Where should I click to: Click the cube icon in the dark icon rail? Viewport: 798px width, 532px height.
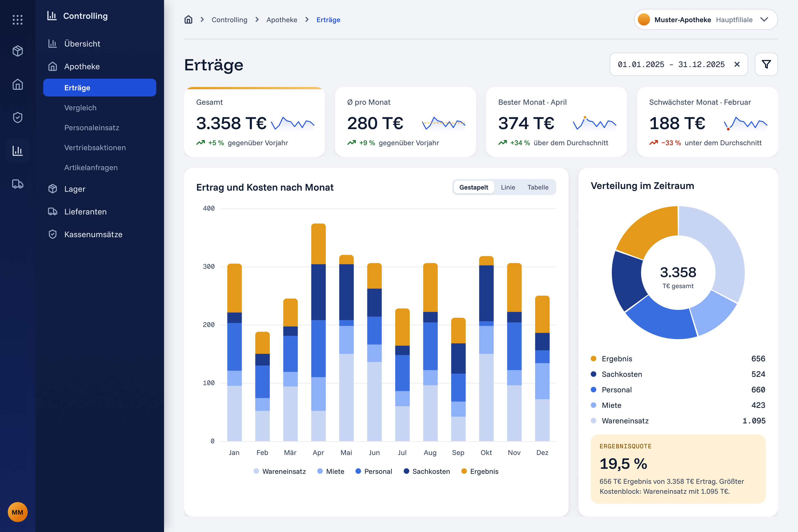point(18,51)
